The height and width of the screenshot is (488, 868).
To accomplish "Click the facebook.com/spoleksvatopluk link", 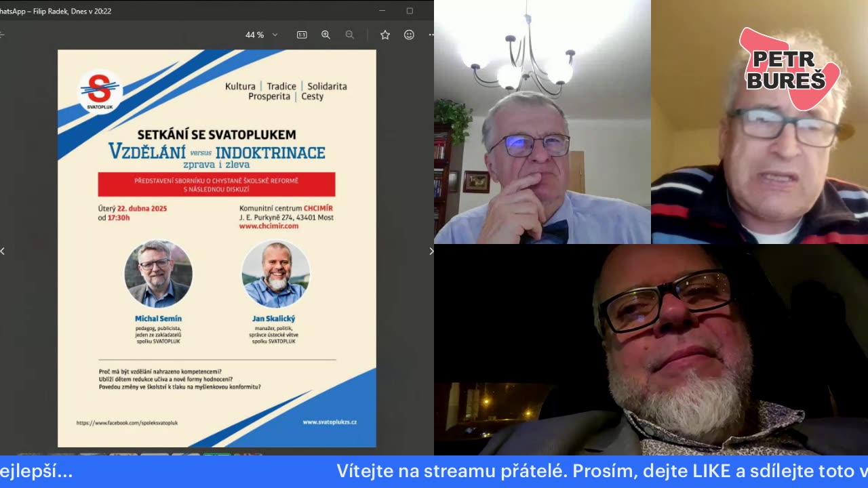I will pos(127,422).
